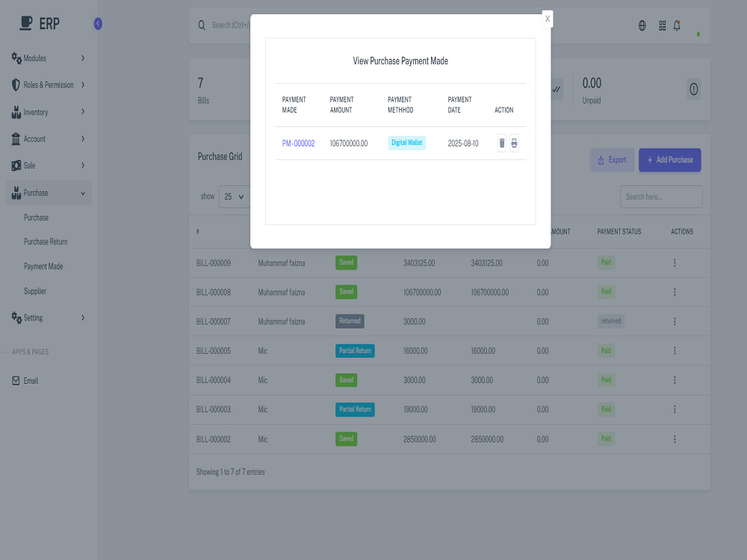
Task: Expand the Sale menu
Action: [49, 166]
